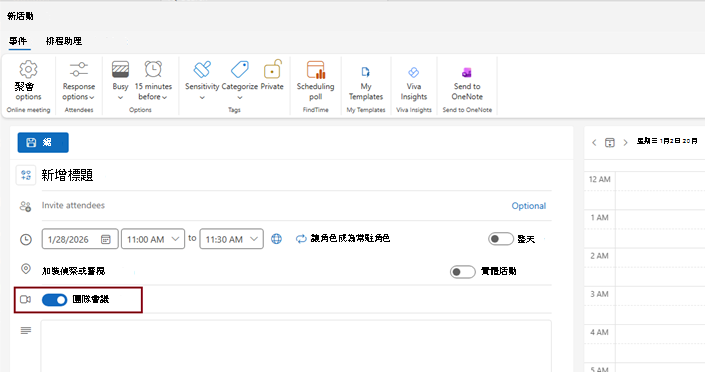Switch to the 排程助理 tab
The height and width of the screenshot is (372, 705).
coord(64,41)
